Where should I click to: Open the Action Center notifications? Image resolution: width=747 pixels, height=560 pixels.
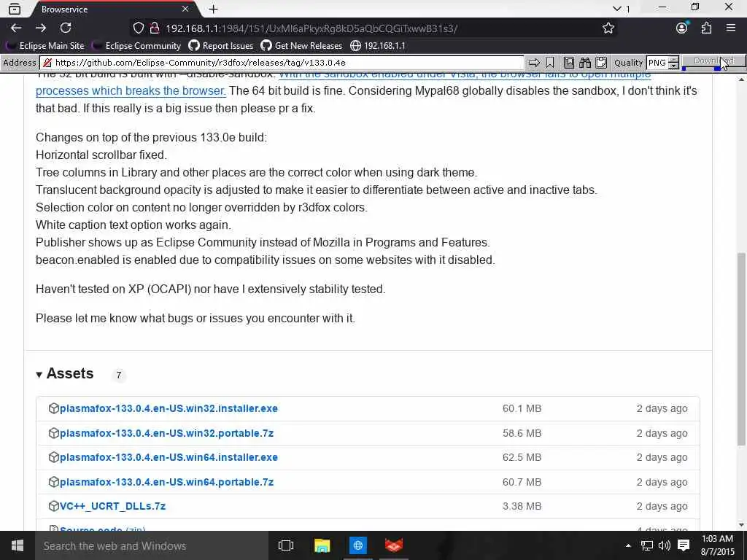pos(684,545)
